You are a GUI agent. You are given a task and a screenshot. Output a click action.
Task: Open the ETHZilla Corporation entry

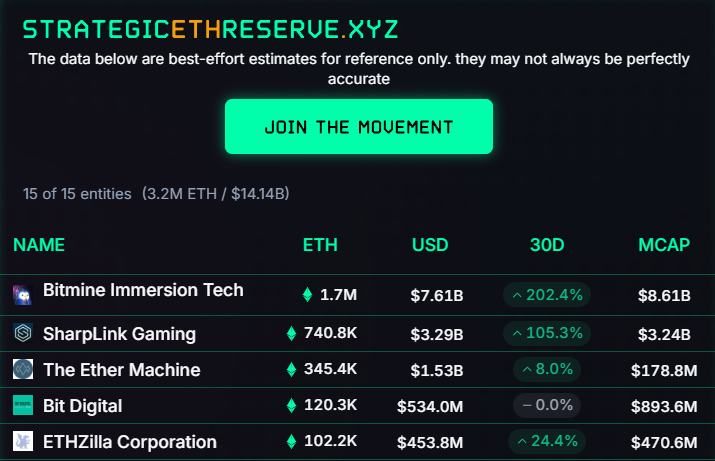pyautogui.click(x=130, y=442)
